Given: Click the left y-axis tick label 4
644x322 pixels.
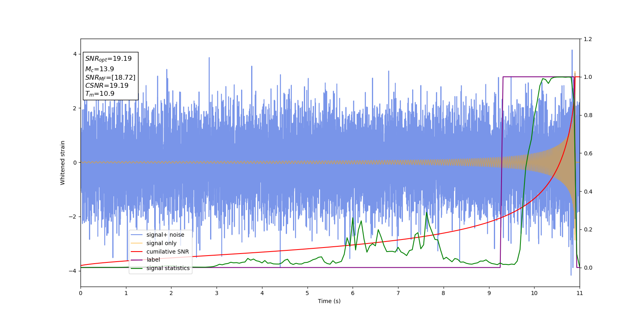Looking at the screenshot, I should (x=75, y=54).
